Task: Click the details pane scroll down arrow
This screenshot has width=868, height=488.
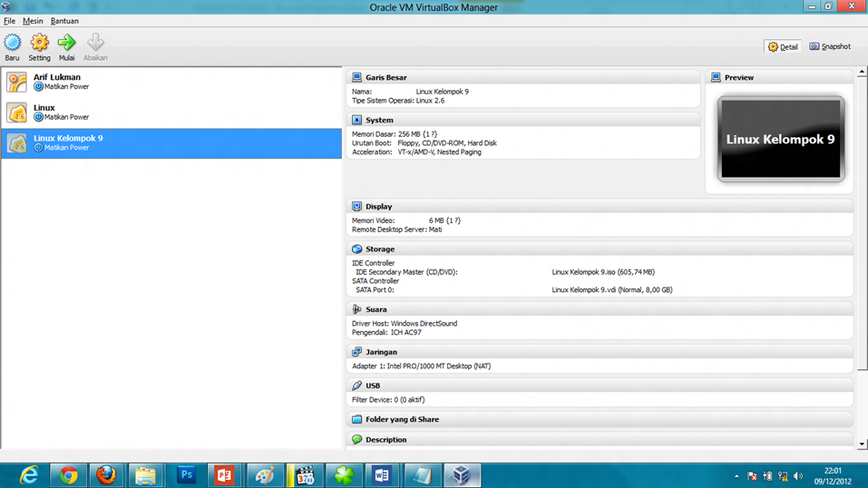Action: coord(862,444)
